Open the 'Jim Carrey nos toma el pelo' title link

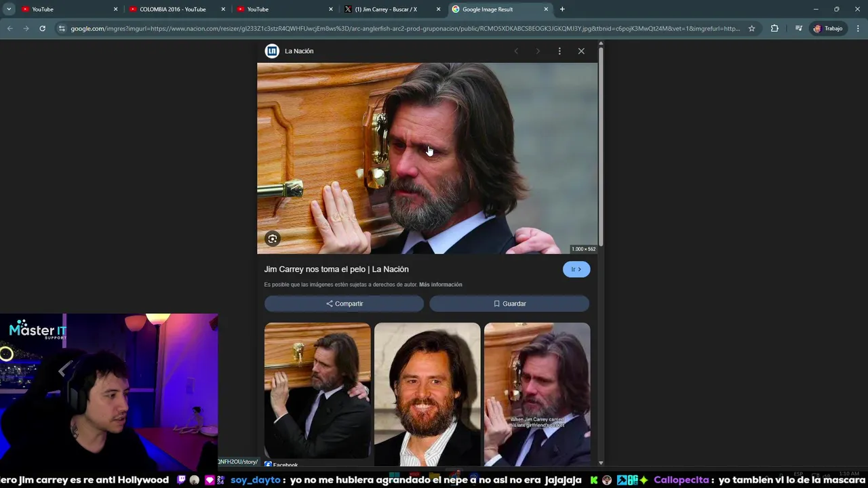(336, 269)
